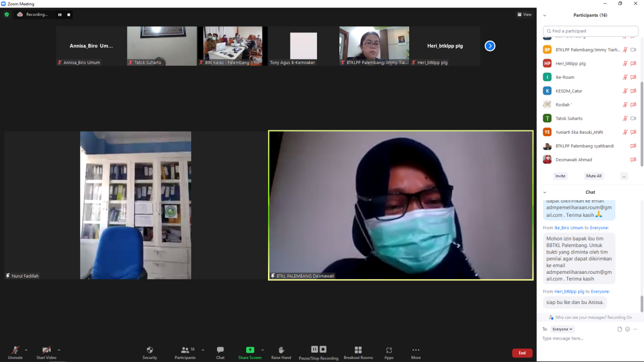Viewport: 644px width, 362px height.
Task: Open the View layout menu
Action: point(524,15)
